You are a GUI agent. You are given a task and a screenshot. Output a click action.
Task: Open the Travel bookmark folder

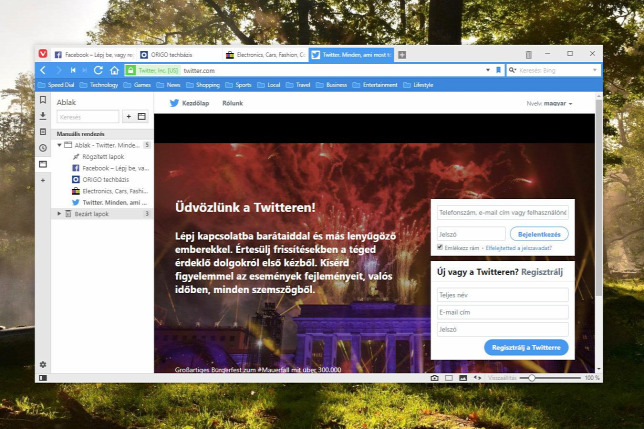point(298,85)
